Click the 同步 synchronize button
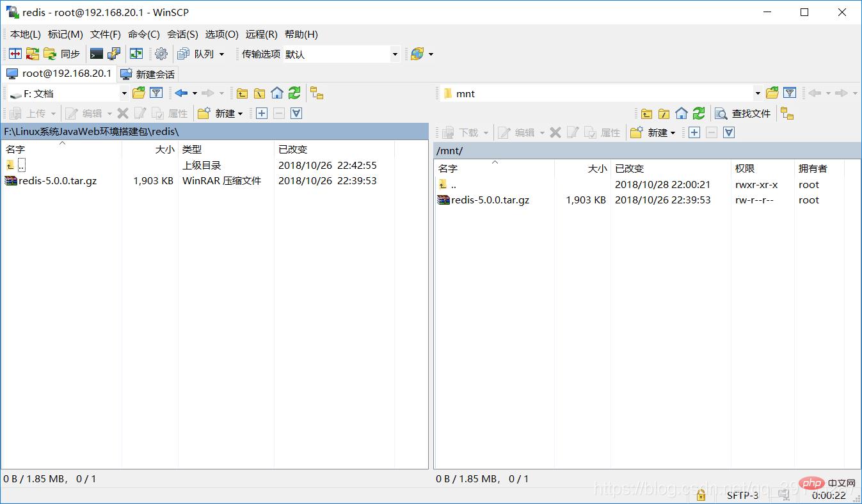The image size is (862, 504). (63, 54)
